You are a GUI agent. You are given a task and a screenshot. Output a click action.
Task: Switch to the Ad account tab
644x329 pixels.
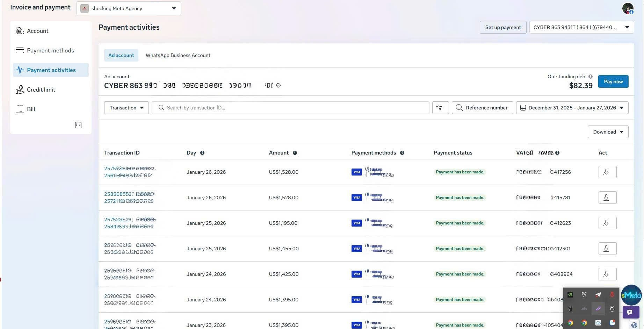click(x=121, y=55)
